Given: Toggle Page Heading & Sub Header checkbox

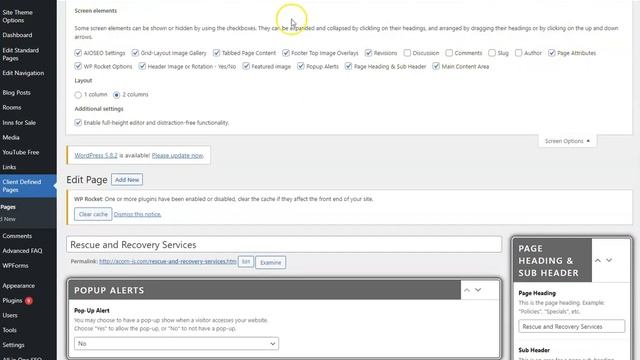Looking at the screenshot, I should click(348, 66).
